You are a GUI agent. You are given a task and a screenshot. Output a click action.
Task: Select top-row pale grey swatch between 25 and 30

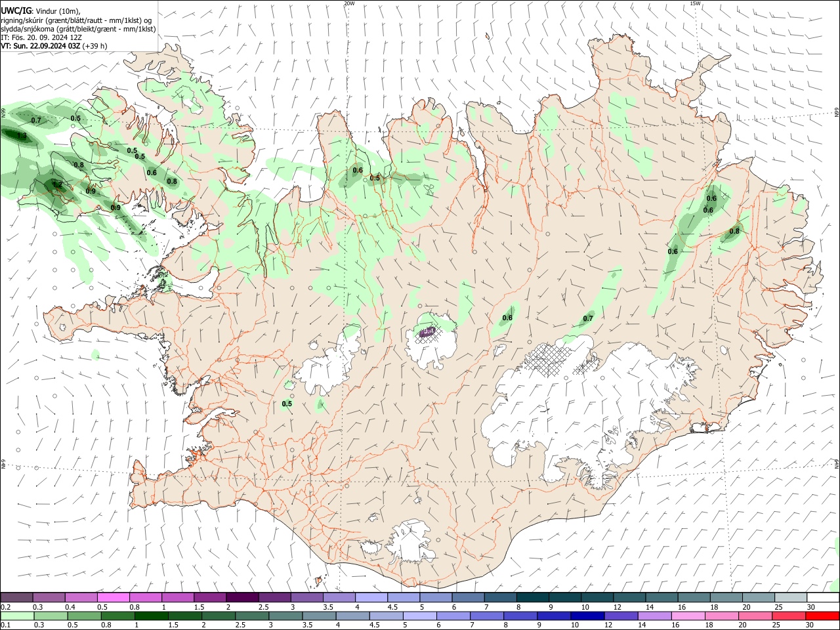click(791, 597)
